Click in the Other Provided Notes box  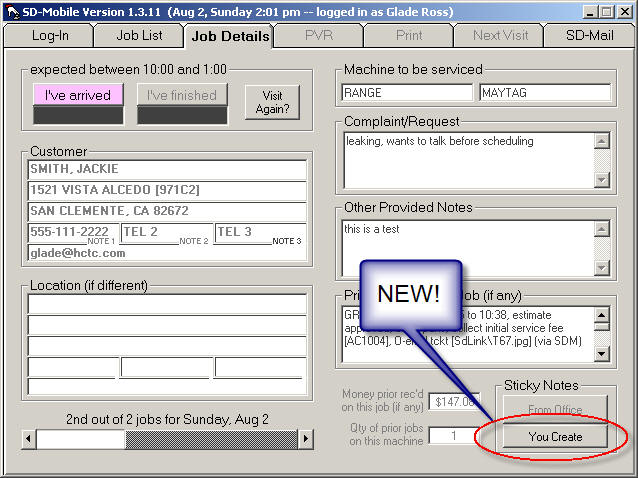click(467, 247)
